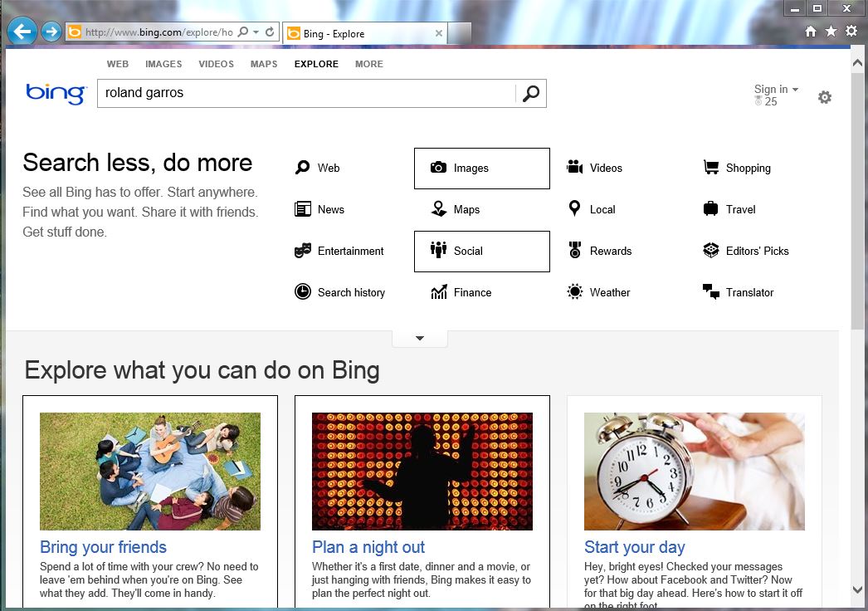
Task: Minimize the browser window
Action: click(x=796, y=7)
